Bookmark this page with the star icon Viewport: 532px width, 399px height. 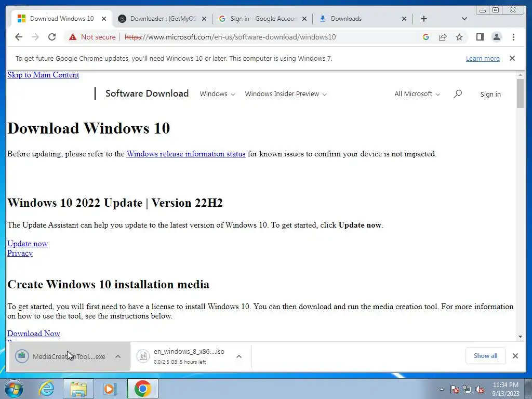(x=459, y=37)
